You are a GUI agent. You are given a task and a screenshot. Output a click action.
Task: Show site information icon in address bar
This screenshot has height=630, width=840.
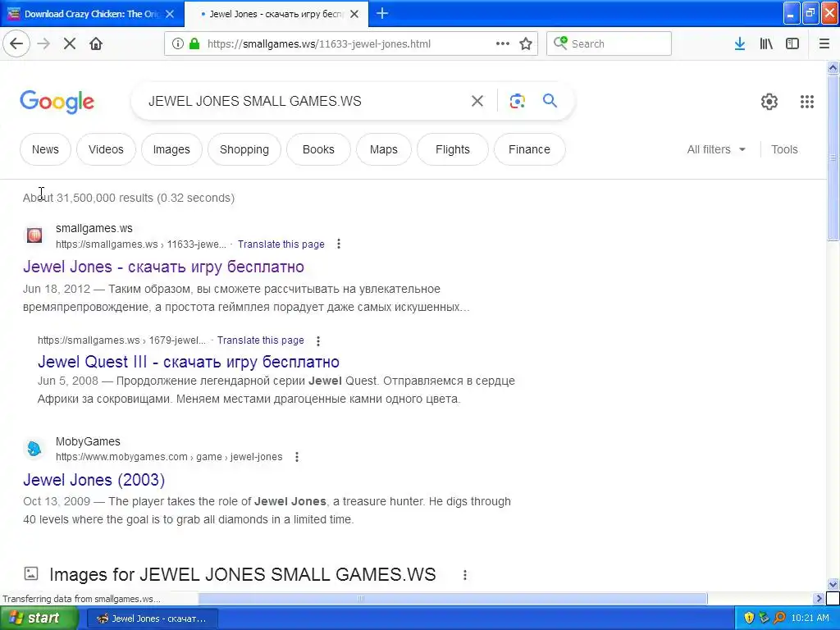tap(178, 44)
